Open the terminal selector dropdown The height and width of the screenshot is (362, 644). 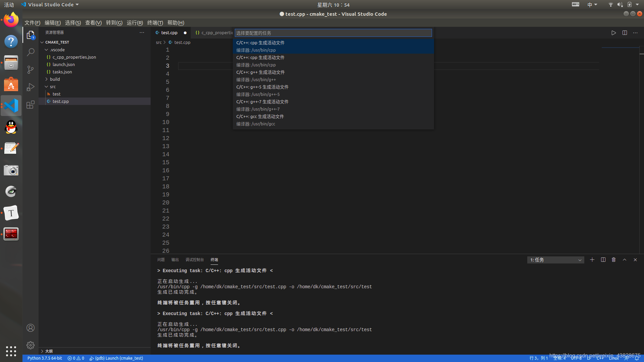pos(555,260)
